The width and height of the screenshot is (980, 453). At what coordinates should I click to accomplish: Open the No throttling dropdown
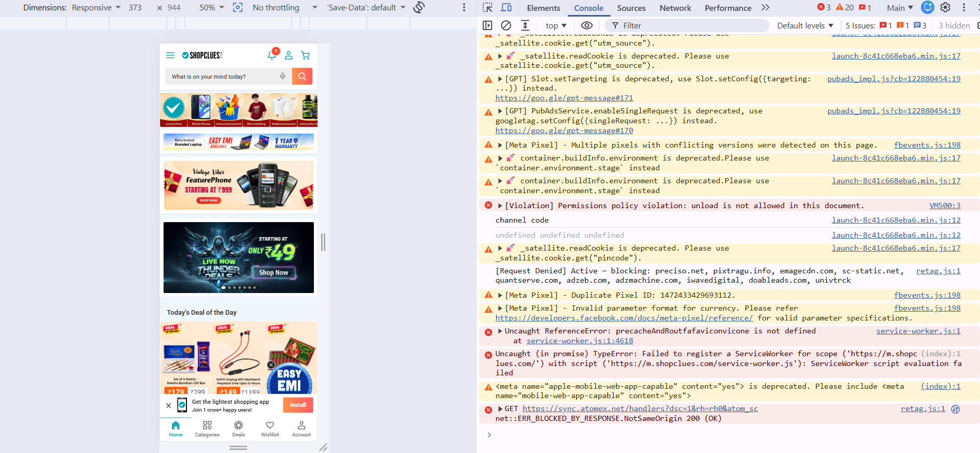coord(285,8)
